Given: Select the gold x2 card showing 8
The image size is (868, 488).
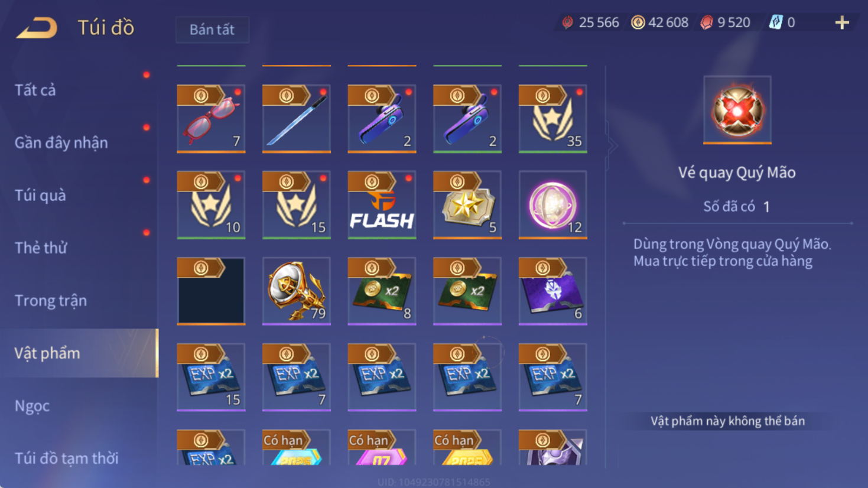Looking at the screenshot, I should (382, 291).
